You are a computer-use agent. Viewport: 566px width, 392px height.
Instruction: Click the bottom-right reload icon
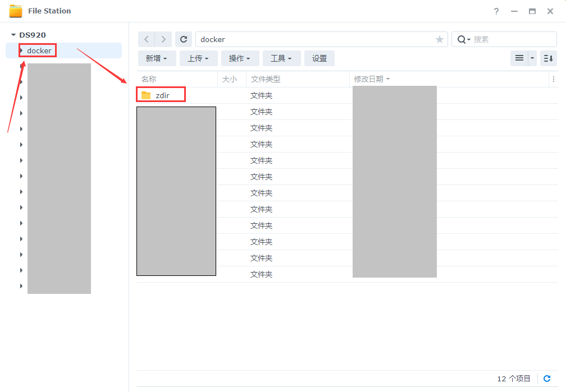click(x=547, y=379)
